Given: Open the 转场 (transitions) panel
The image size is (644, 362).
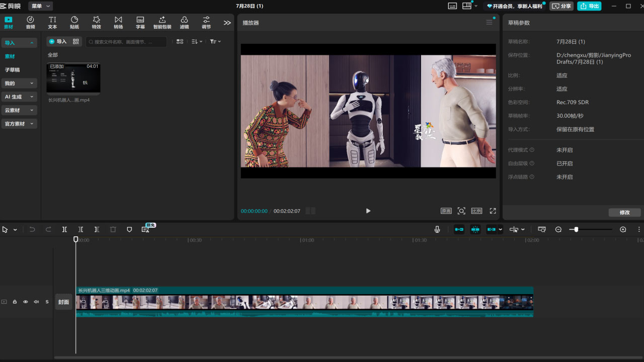Looking at the screenshot, I should pos(118,23).
